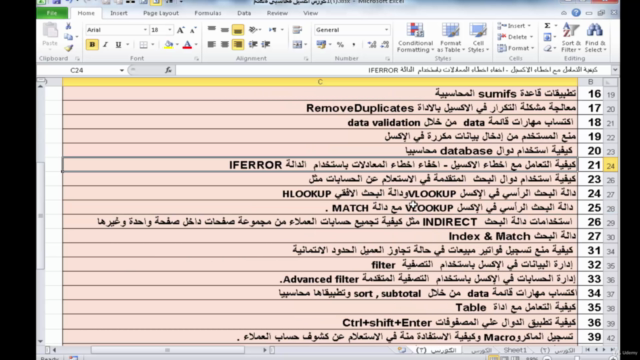Click Increase Indent

coord(266,44)
